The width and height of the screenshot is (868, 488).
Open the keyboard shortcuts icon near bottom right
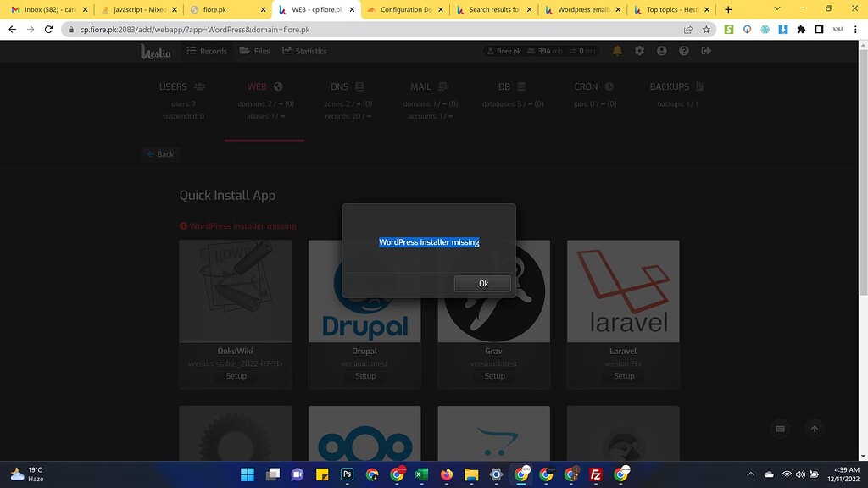click(x=779, y=429)
